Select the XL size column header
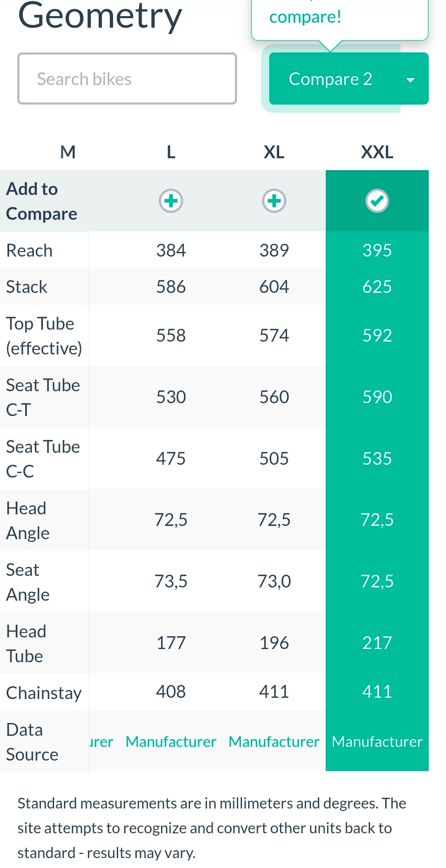The height and width of the screenshot is (868, 446). (x=274, y=152)
